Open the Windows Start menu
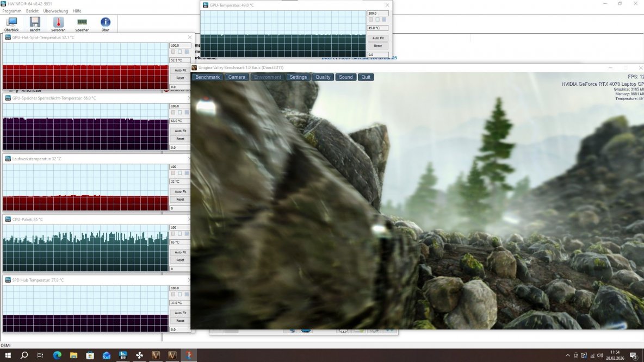644x362 pixels. [8, 355]
